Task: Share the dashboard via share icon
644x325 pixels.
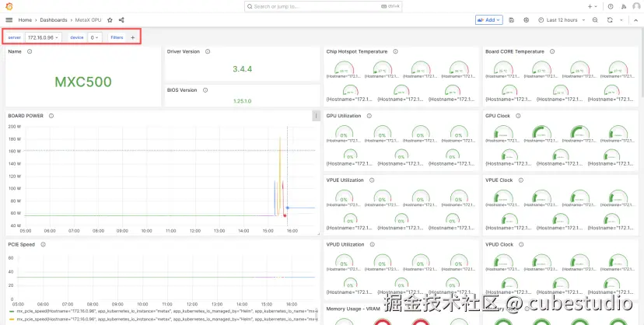Action: pyautogui.click(x=121, y=19)
